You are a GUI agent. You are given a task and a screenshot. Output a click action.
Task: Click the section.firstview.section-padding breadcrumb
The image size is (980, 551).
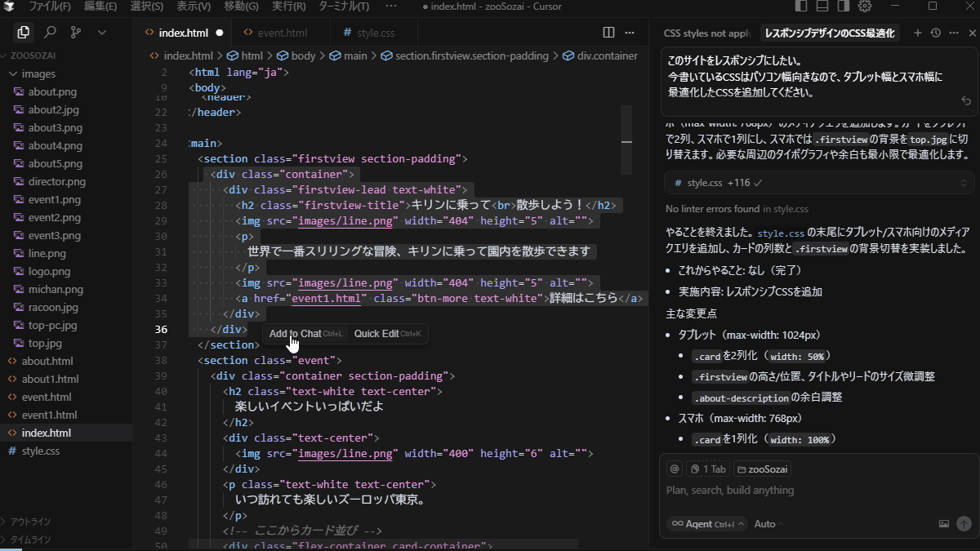click(x=465, y=56)
